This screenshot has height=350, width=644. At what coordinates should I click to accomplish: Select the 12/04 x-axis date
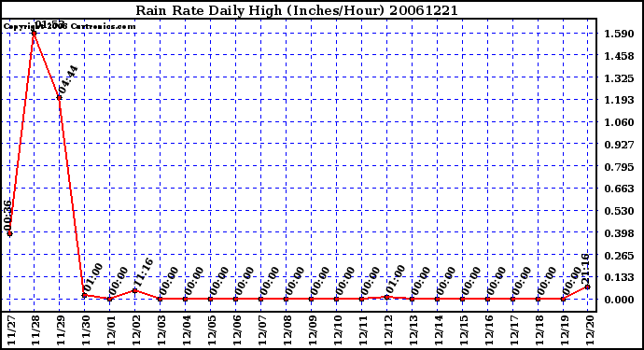(x=187, y=330)
